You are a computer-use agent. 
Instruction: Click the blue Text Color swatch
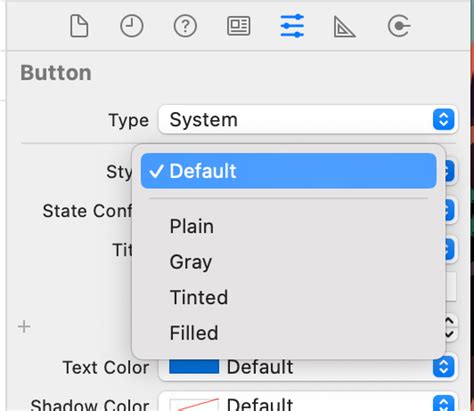194,367
